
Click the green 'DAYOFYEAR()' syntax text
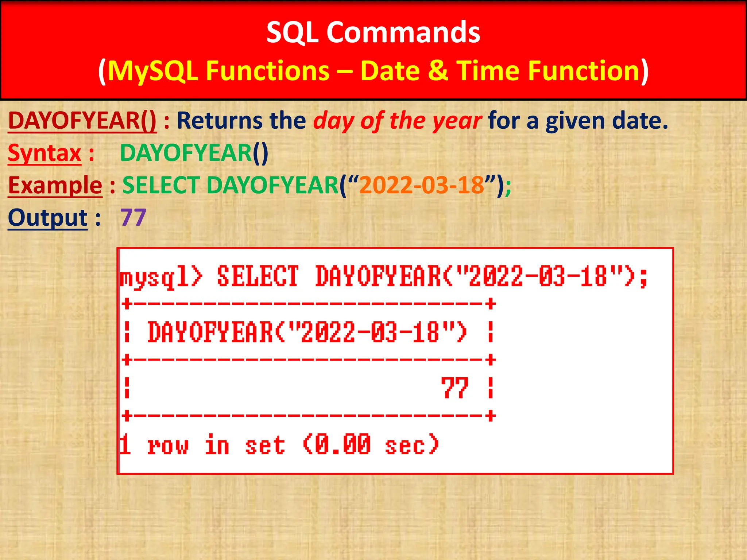pyautogui.click(x=194, y=153)
